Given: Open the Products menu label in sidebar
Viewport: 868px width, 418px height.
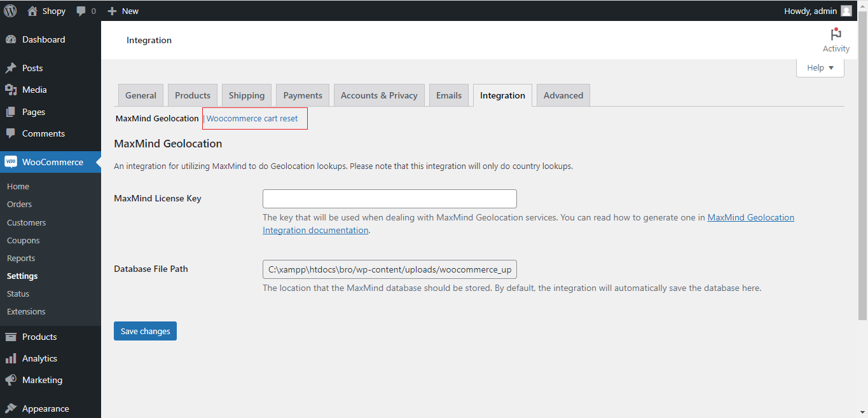Looking at the screenshot, I should tap(39, 337).
